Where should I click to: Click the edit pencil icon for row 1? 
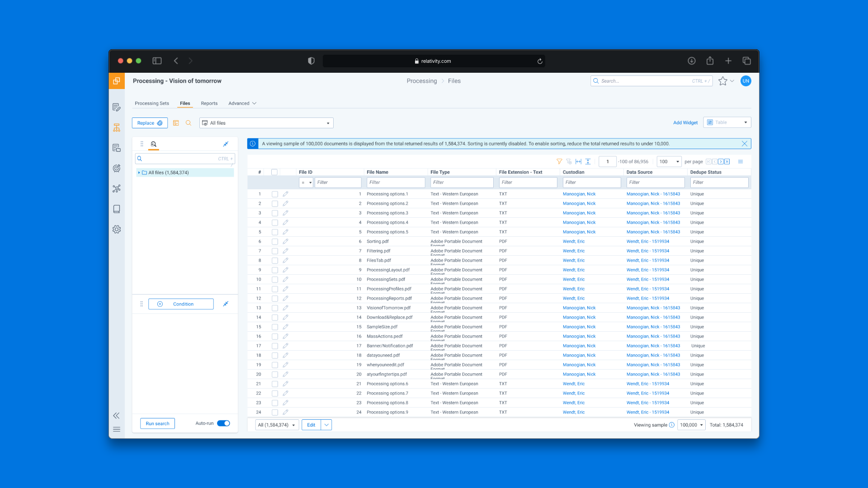click(285, 194)
